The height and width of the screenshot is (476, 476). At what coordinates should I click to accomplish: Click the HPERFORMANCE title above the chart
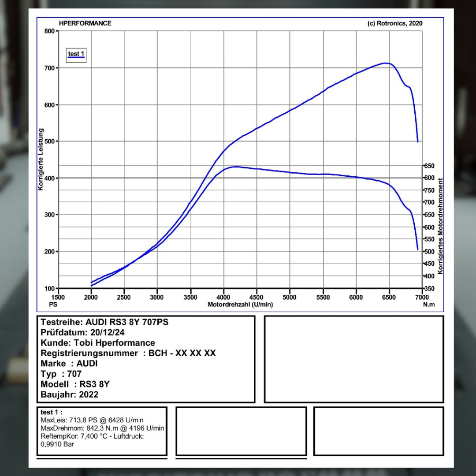85,23
